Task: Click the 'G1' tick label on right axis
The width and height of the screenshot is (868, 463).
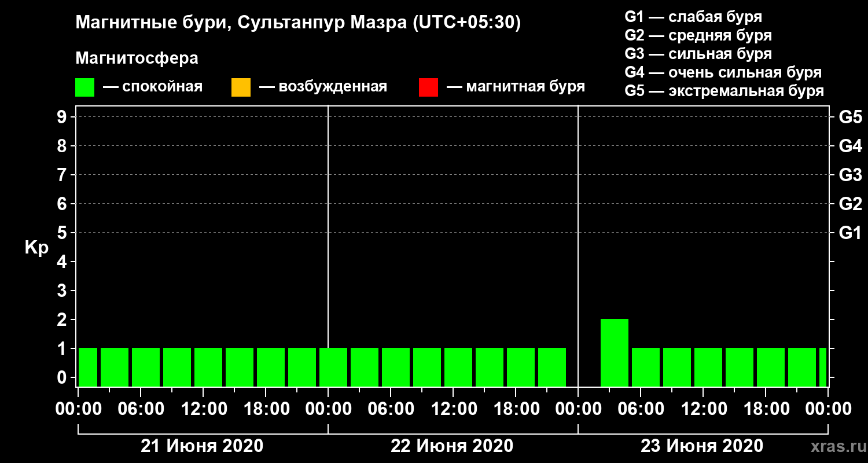Action: click(x=850, y=233)
